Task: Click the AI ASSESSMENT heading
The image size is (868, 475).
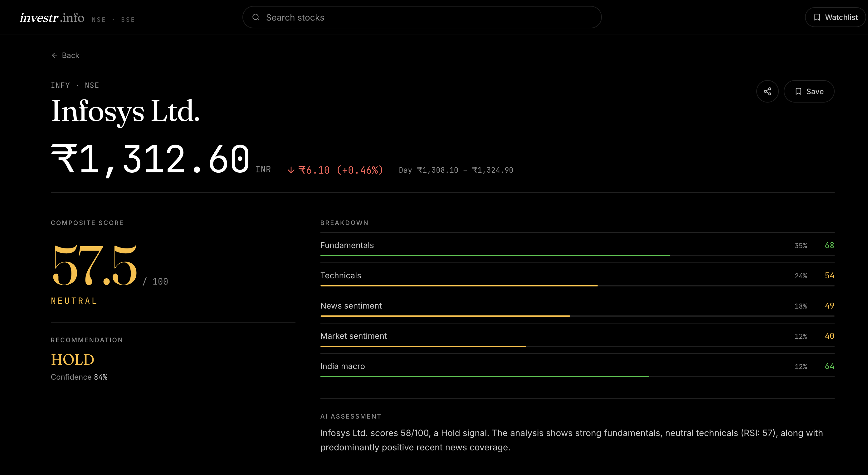Action: coord(351,416)
